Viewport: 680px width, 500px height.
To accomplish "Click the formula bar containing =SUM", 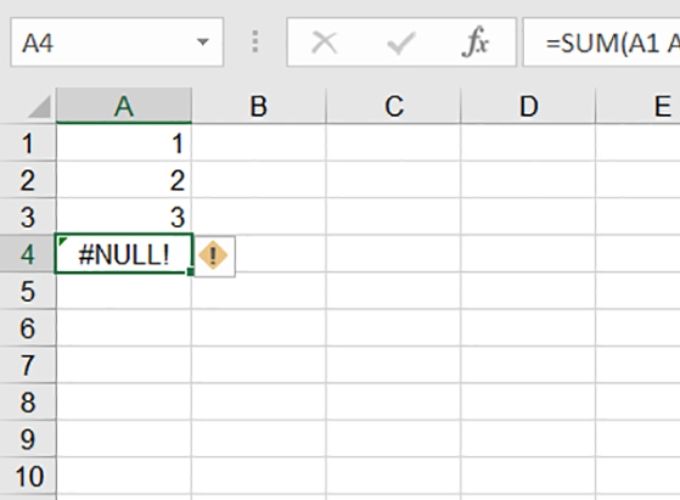I will (x=602, y=42).
